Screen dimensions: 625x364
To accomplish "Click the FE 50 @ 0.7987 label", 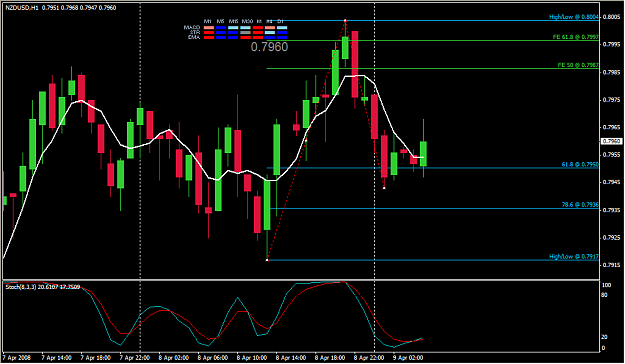I will tap(578, 65).
